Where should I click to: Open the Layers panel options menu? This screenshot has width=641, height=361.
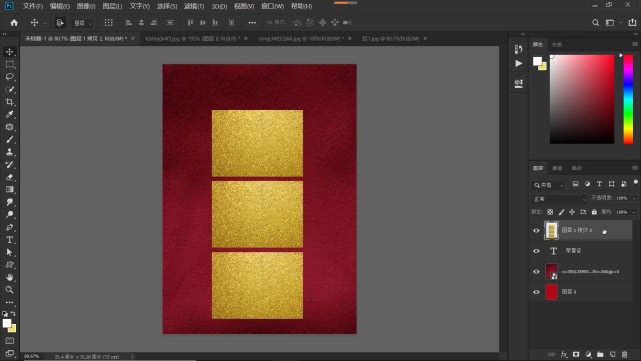(x=635, y=168)
